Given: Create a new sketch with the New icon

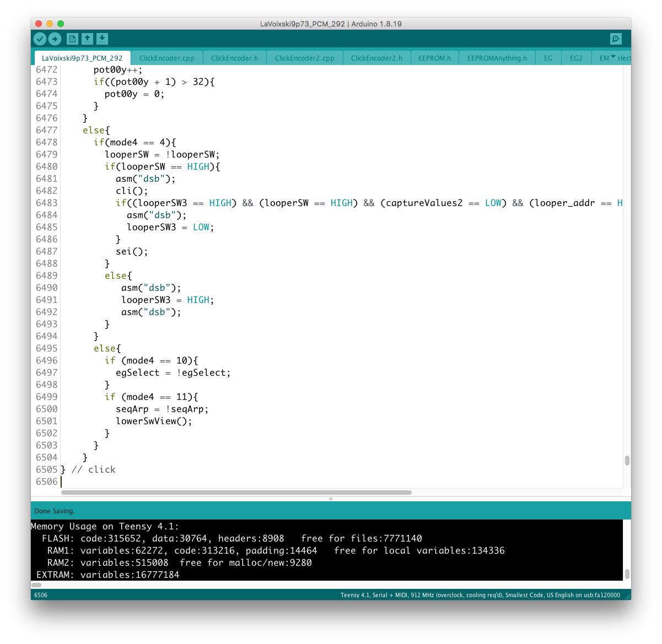Looking at the screenshot, I should coord(72,39).
